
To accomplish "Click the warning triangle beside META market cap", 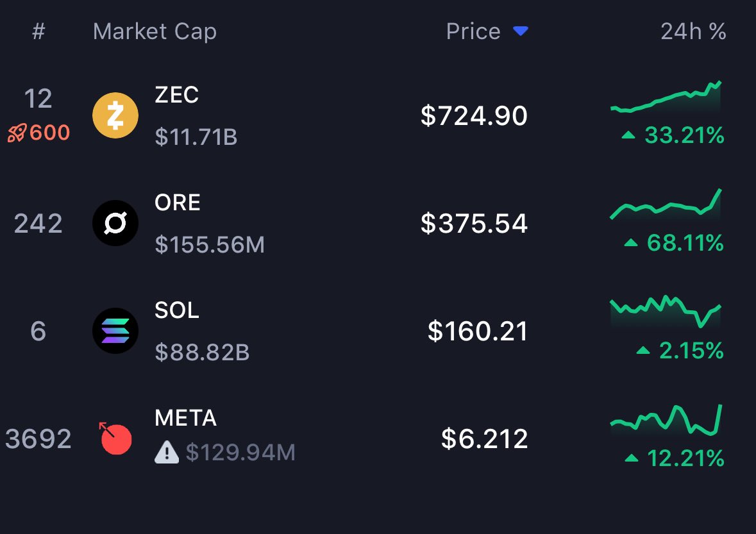I will [x=167, y=453].
